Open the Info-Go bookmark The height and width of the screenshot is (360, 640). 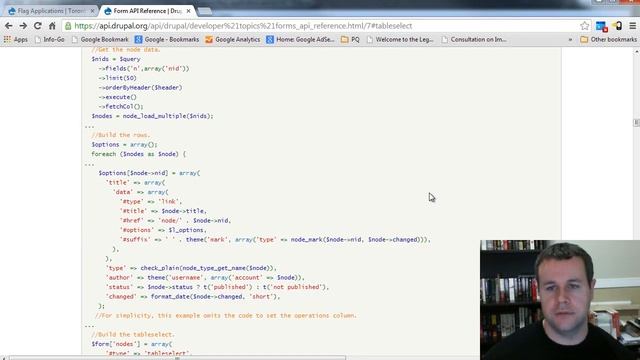[49, 40]
